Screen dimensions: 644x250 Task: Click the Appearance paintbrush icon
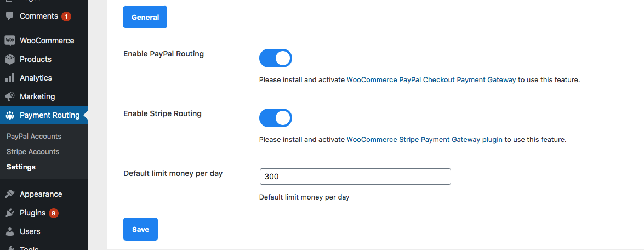click(9, 194)
